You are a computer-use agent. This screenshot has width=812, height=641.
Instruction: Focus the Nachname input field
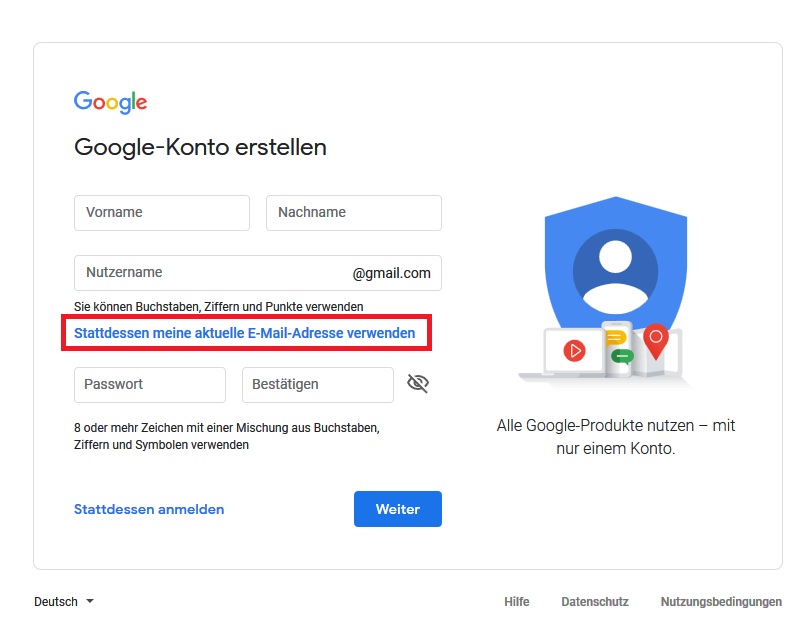[354, 213]
